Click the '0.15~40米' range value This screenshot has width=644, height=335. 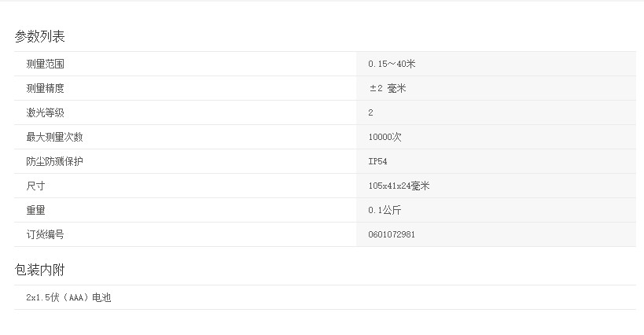pos(391,64)
